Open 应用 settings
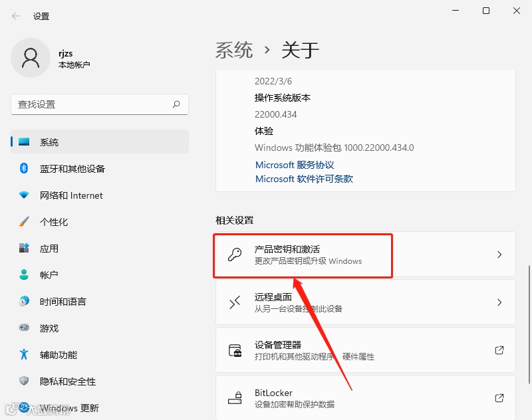Screen dimensions: 532x420 click(100, 248)
